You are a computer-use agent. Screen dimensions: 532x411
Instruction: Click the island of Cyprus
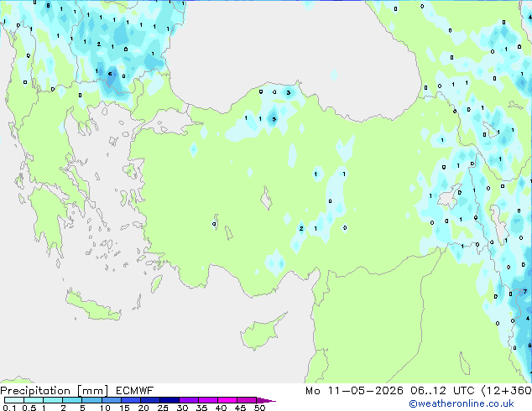[x=261, y=333]
